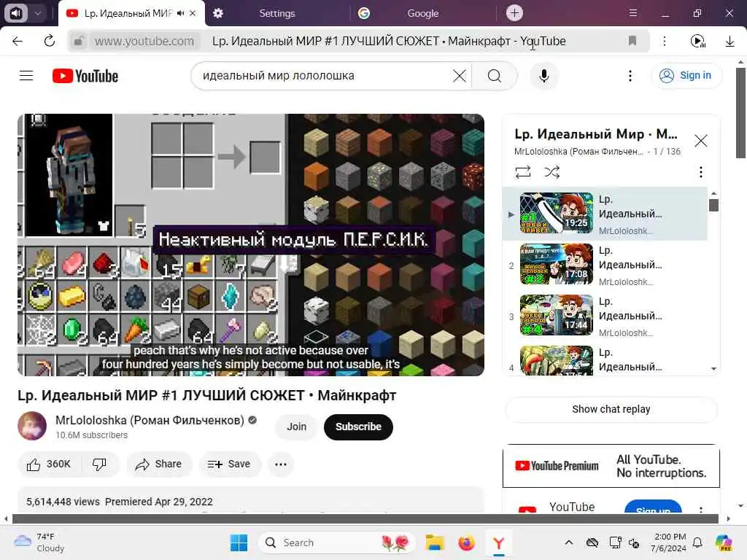Open YouTube settings three-dot menu

tap(630, 76)
